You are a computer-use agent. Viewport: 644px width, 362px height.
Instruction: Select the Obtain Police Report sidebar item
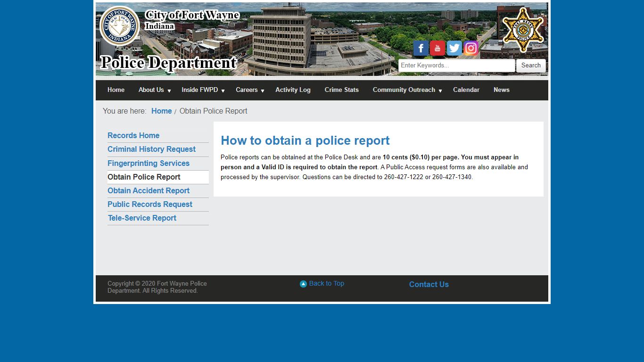point(158,177)
